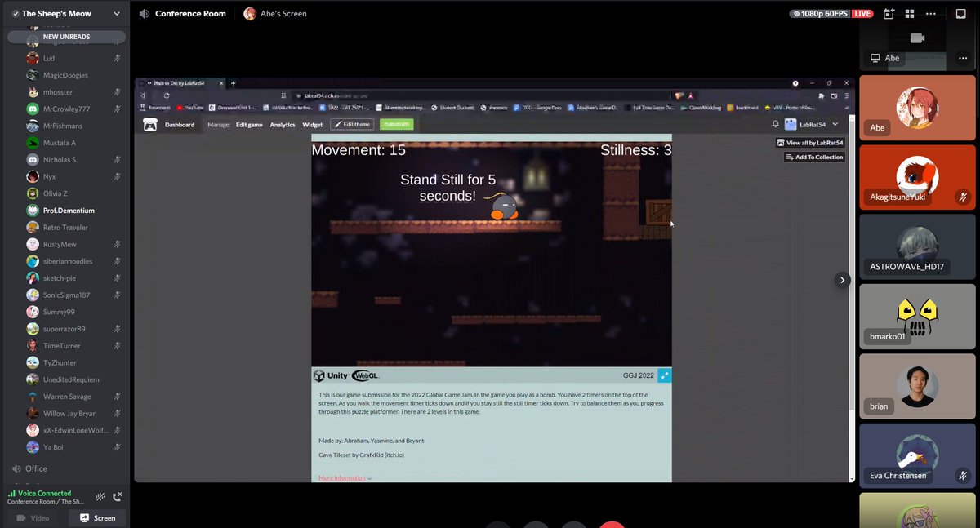Click the speaker icon beside Conference Room
Viewport: 980px width, 528px height.
pyautogui.click(x=145, y=14)
